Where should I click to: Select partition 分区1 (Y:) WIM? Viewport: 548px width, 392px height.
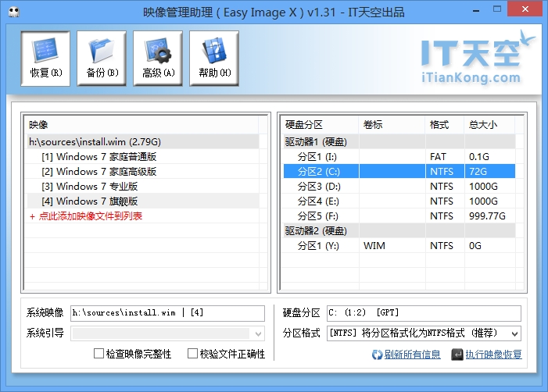point(399,246)
